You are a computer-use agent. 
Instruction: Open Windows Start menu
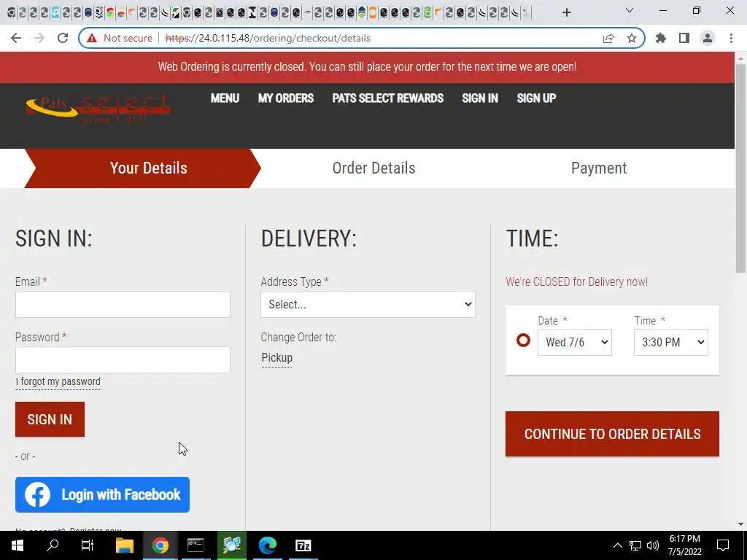pos(18,545)
